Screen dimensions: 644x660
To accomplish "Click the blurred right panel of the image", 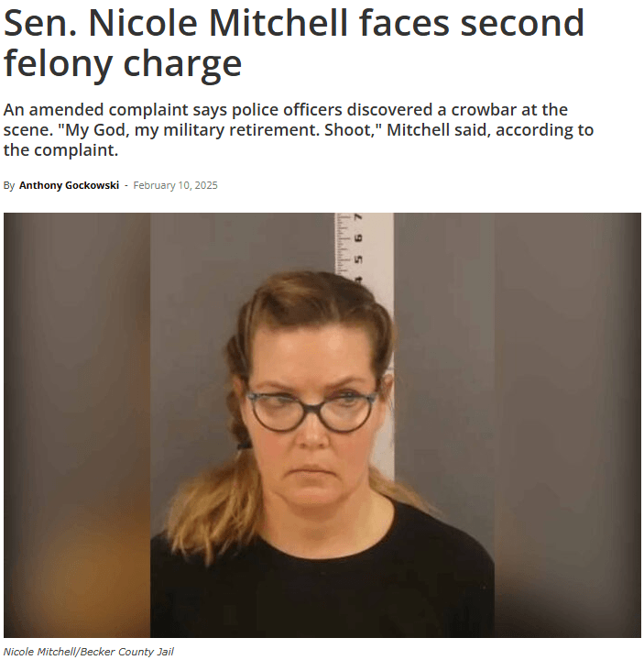I will (567, 425).
